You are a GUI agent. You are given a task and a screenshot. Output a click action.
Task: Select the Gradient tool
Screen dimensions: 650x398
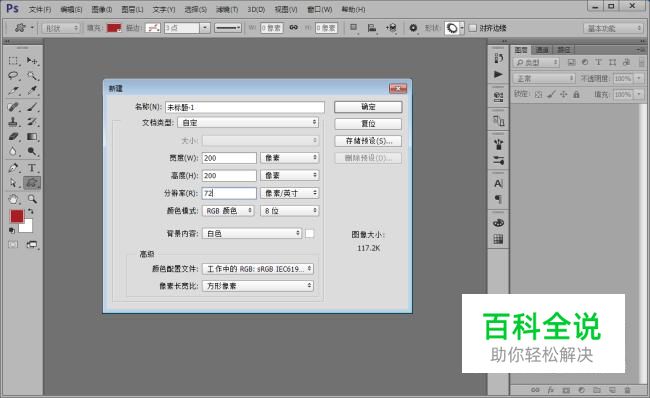(32, 136)
